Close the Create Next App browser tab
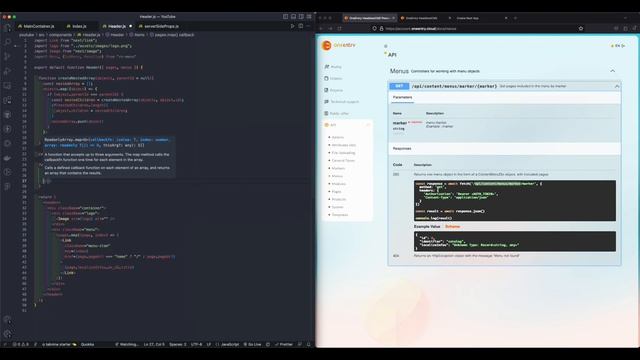Screen dimensions: 640x360 (x=506, y=18)
